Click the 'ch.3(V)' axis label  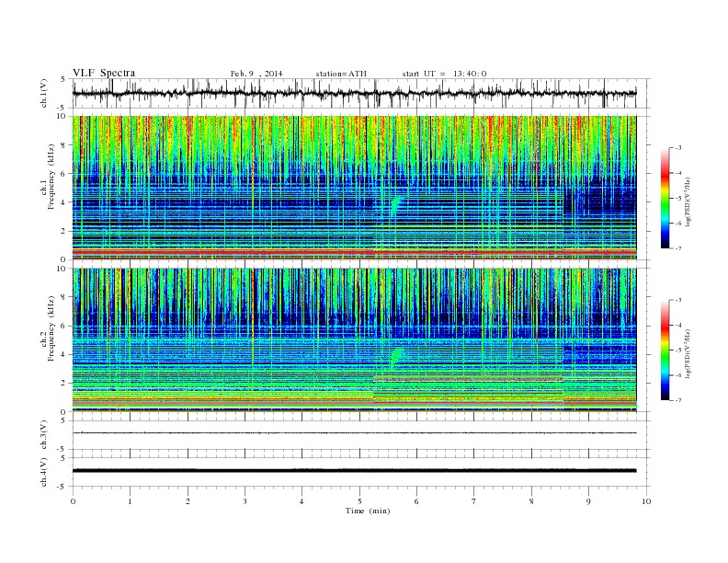pos(44,435)
